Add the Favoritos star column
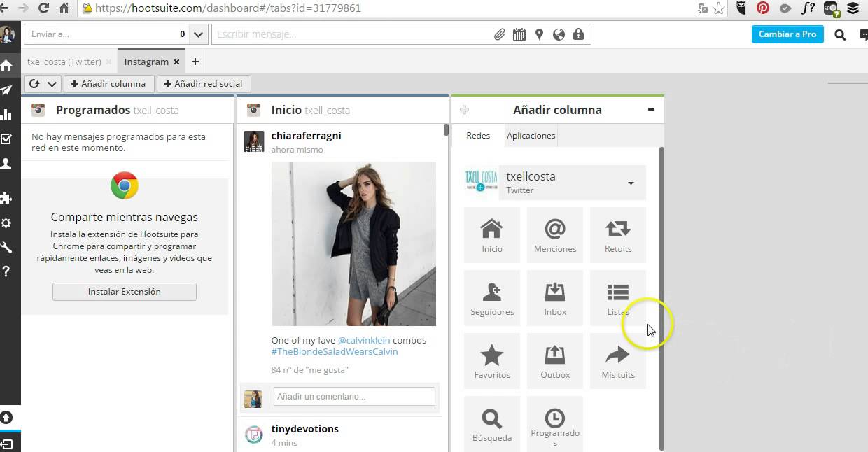The image size is (868, 452). click(x=491, y=361)
